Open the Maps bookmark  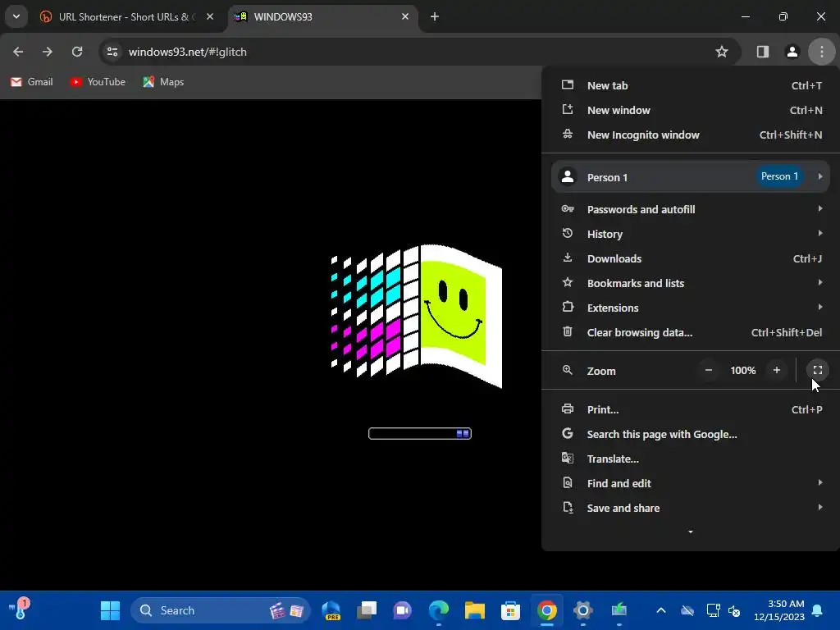click(x=163, y=82)
